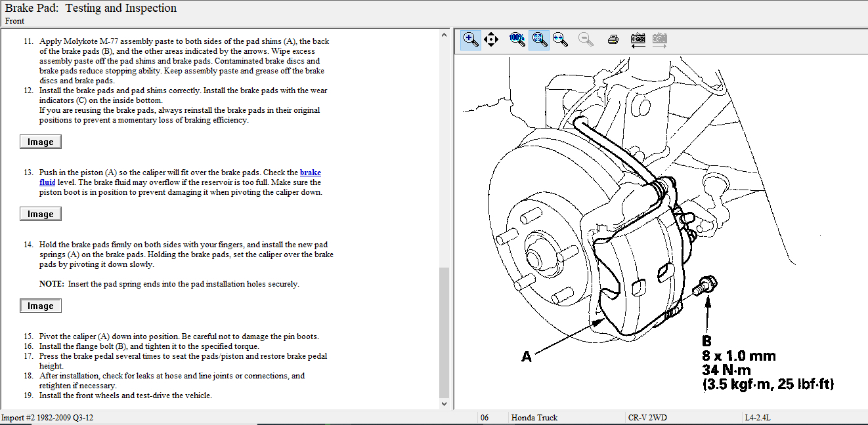The height and width of the screenshot is (425, 868).
Task: Set diagram zoom to 100%
Action: 517,39
